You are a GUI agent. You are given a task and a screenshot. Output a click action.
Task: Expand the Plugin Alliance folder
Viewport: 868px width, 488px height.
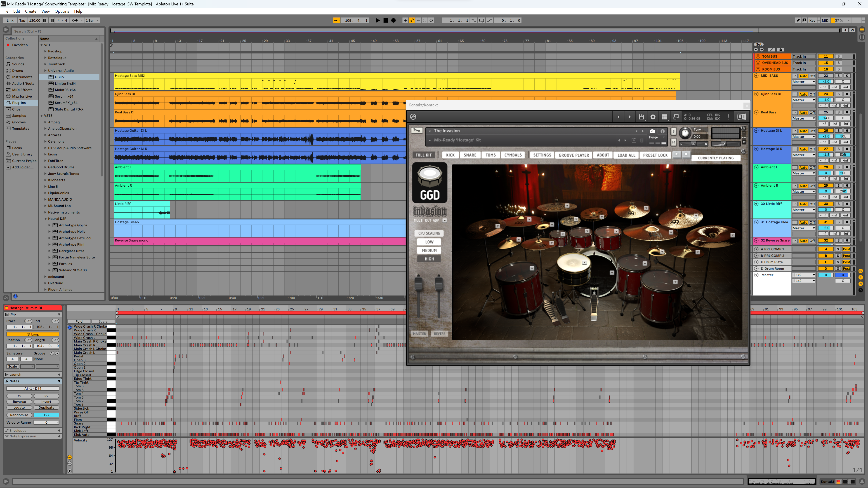click(45, 290)
